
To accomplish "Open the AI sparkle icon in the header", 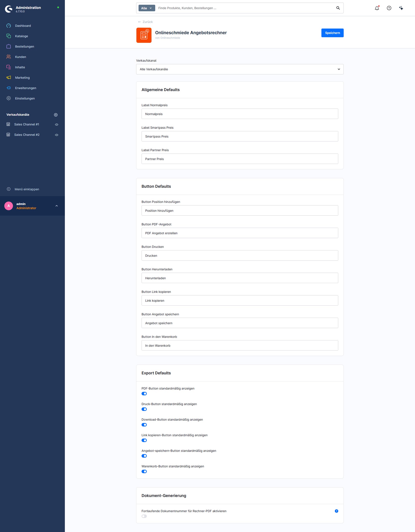I will pos(401,8).
